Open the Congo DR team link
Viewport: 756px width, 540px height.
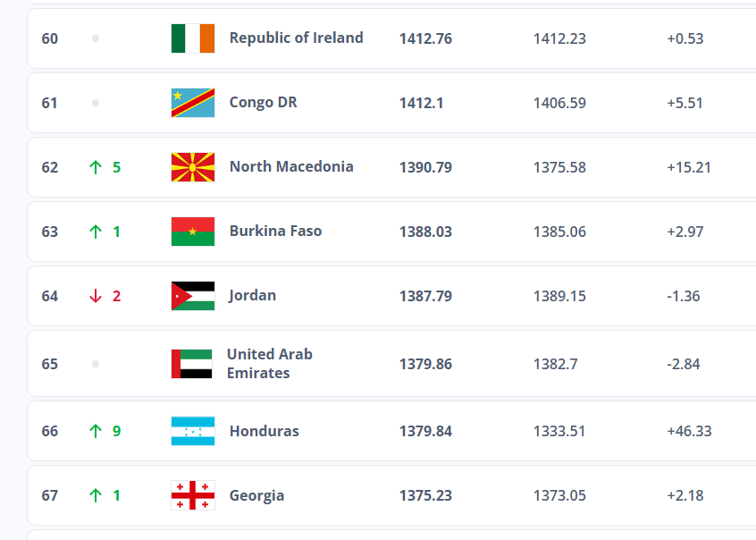coord(264,102)
